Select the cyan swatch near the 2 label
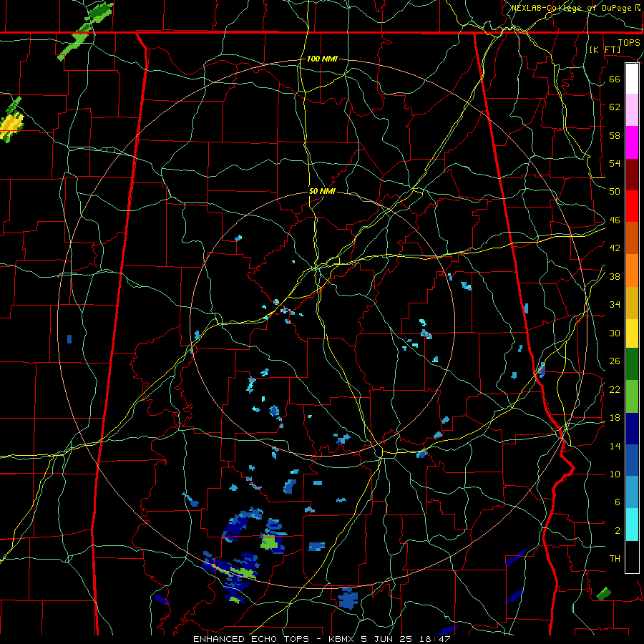This screenshot has width=644, height=644. (632, 525)
